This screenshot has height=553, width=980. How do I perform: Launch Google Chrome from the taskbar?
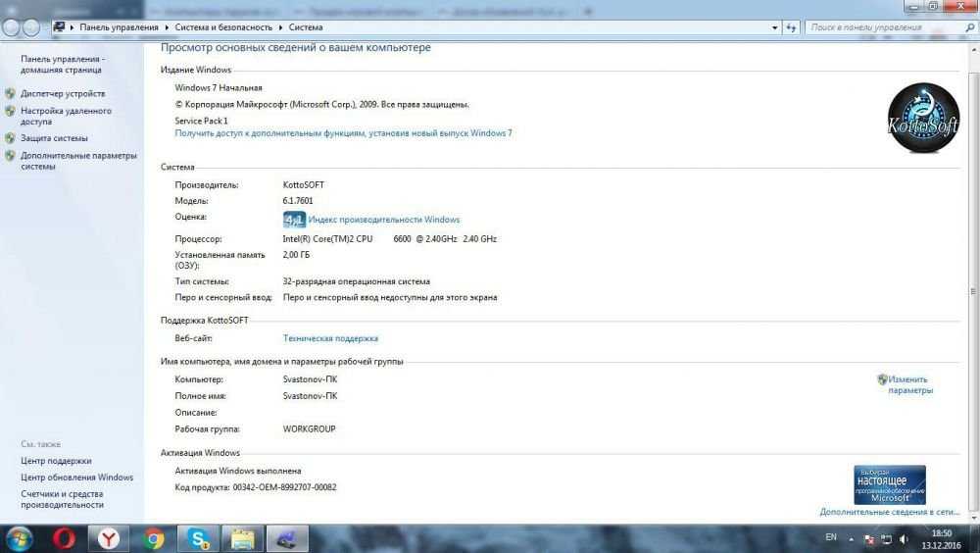click(153, 538)
